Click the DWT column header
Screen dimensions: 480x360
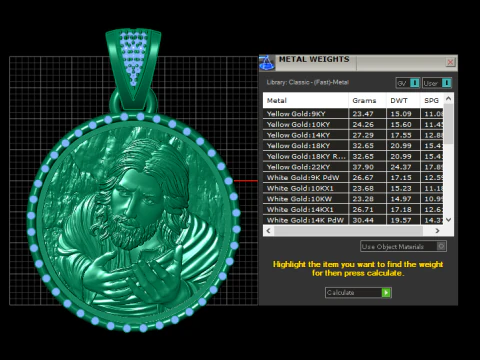coord(403,100)
